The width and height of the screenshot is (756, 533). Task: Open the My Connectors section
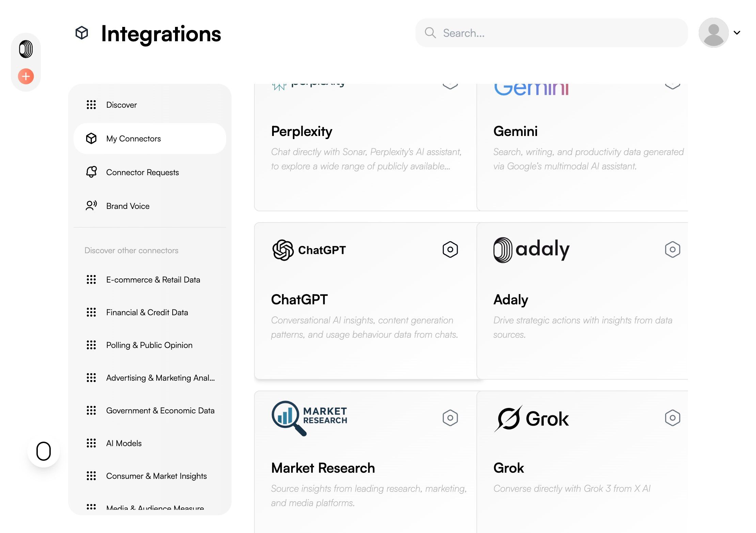coord(133,139)
